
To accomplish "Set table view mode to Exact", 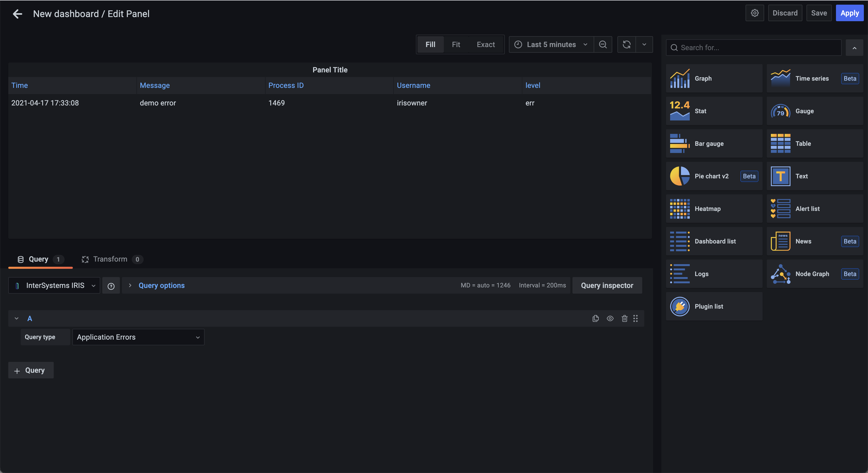I will click(486, 44).
